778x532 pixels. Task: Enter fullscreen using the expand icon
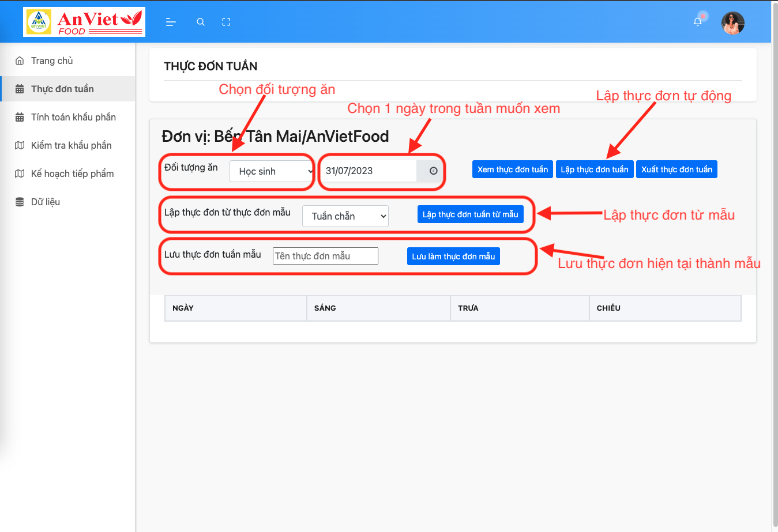(x=226, y=22)
